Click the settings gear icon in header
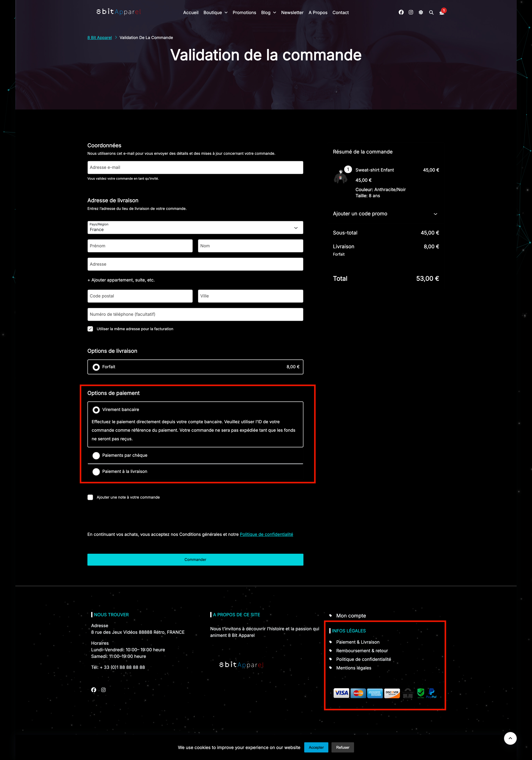The image size is (532, 760). [421, 12]
